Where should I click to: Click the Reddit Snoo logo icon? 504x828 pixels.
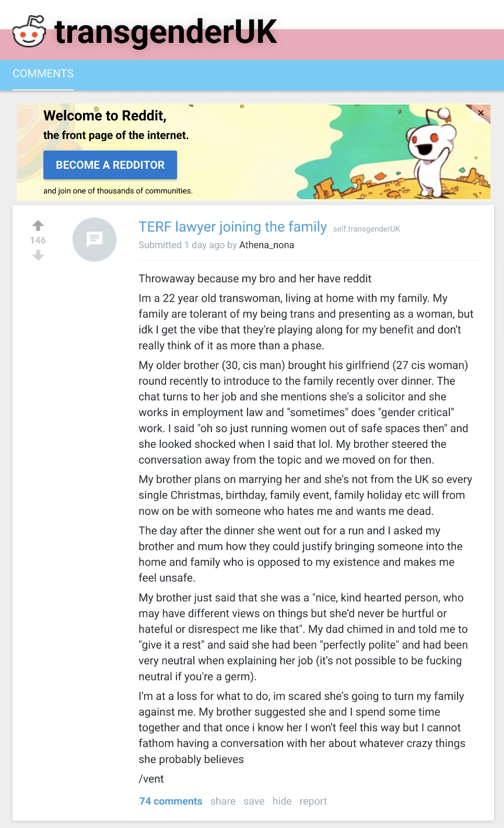tap(29, 31)
